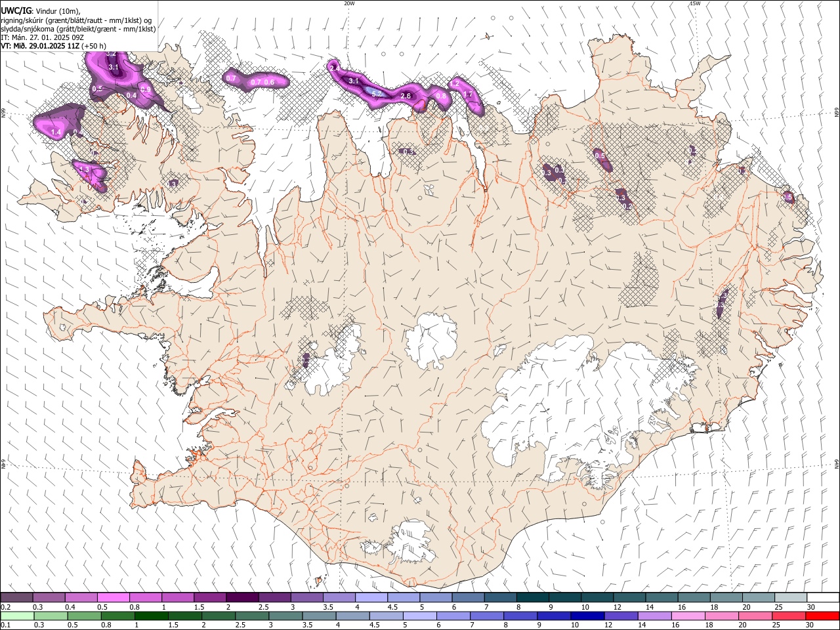The height and width of the screenshot is (630, 840).
Task: Select upper-row bright pink swatch between 0.5 and 0.8
Action: [x=114, y=598]
